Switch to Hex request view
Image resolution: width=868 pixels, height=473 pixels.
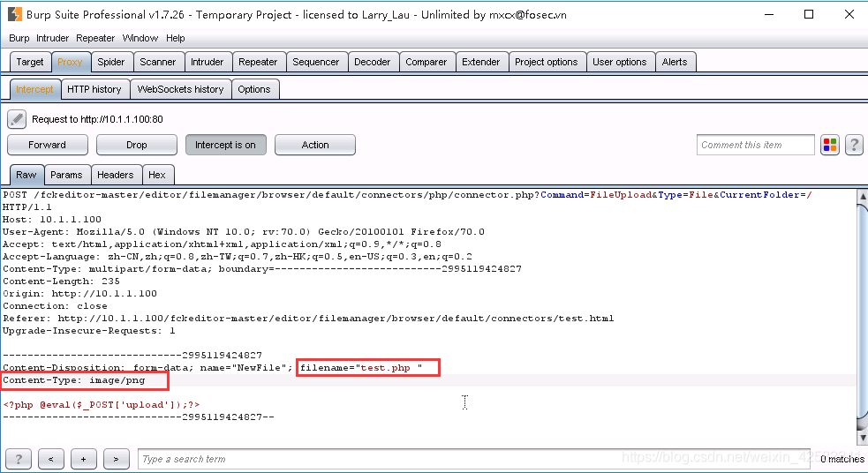pyautogui.click(x=157, y=175)
